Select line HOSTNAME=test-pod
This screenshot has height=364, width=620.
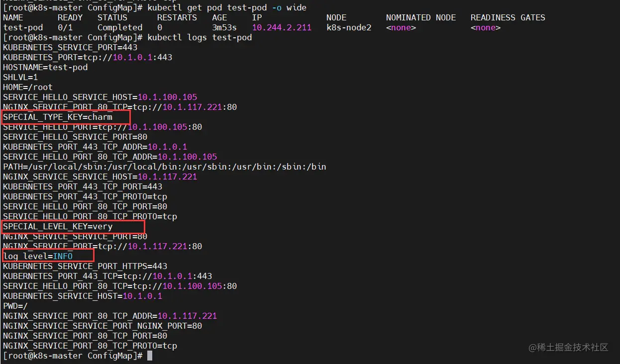[45, 67]
